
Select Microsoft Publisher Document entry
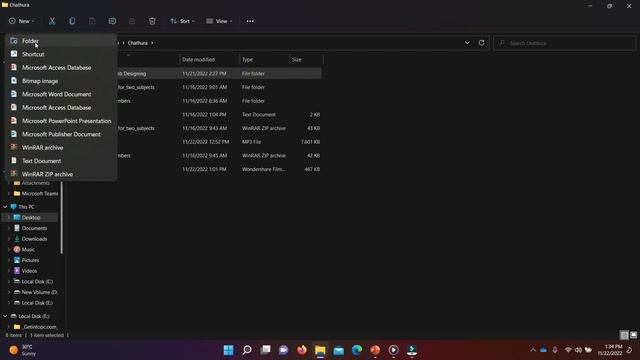click(61, 134)
